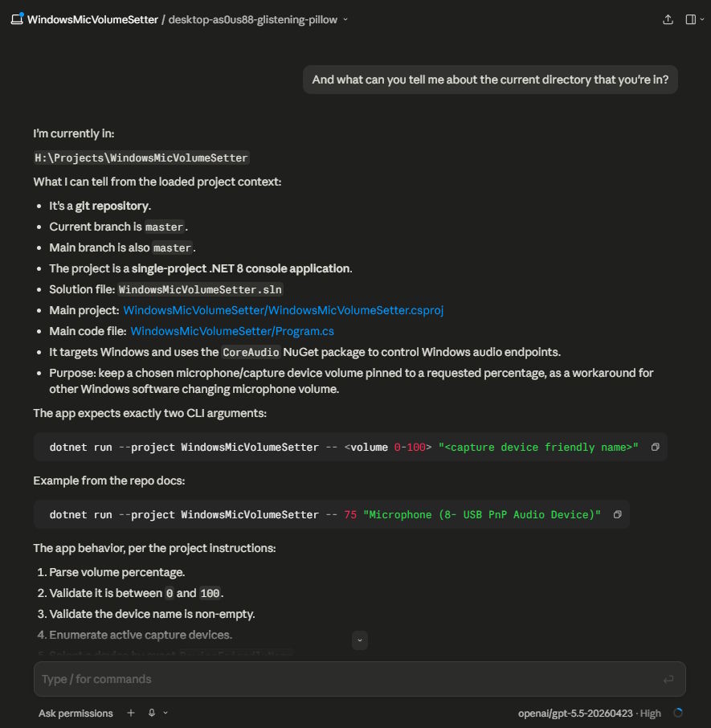Screen dimensions: 711x728
Task: Click the send/enter arrow icon in the input
Action: 668,679
